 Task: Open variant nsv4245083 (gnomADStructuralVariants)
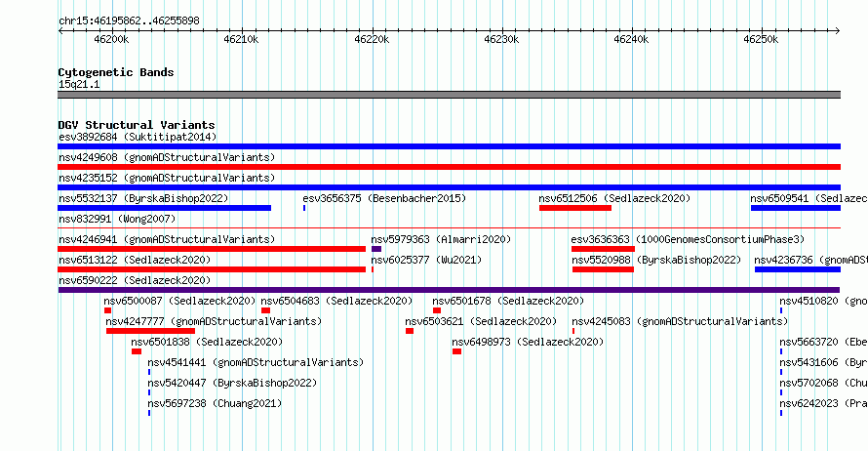pyautogui.click(x=680, y=321)
